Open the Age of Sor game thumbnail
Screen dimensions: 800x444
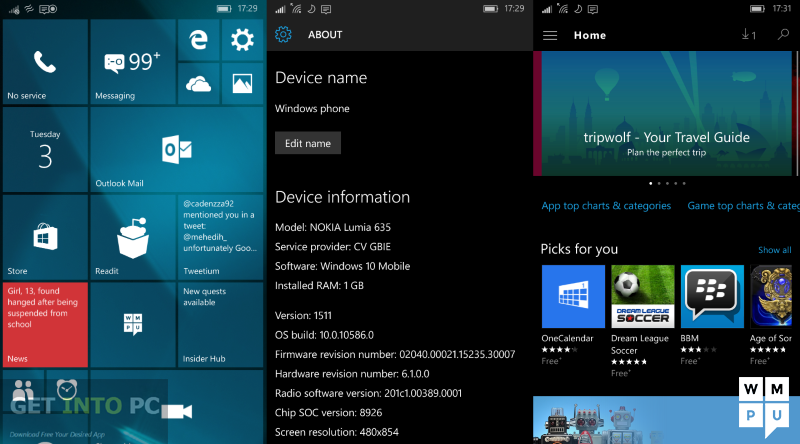click(x=771, y=297)
